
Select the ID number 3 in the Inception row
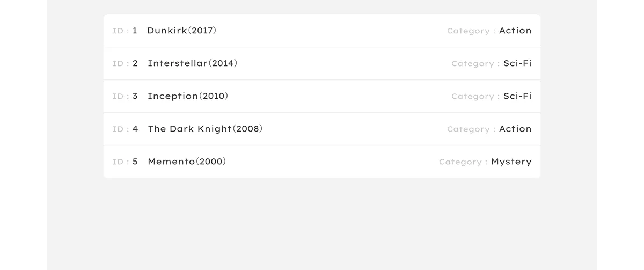click(x=135, y=96)
